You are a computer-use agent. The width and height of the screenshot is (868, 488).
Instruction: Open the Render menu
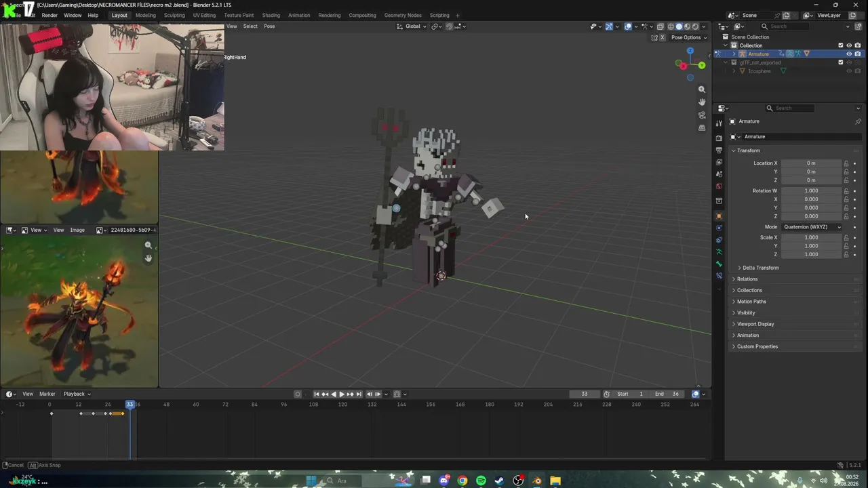pyautogui.click(x=50, y=15)
